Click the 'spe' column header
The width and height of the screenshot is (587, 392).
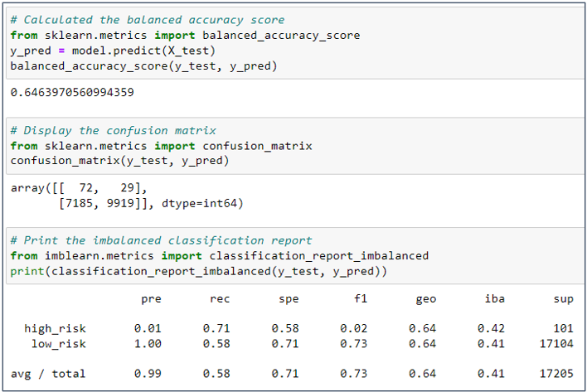point(289,299)
